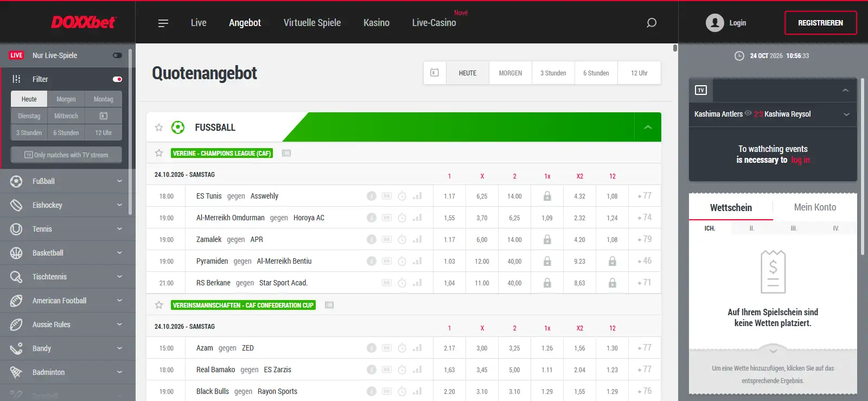Star the Champions League (CAF) league
868x401 pixels.
(x=159, y=153)
